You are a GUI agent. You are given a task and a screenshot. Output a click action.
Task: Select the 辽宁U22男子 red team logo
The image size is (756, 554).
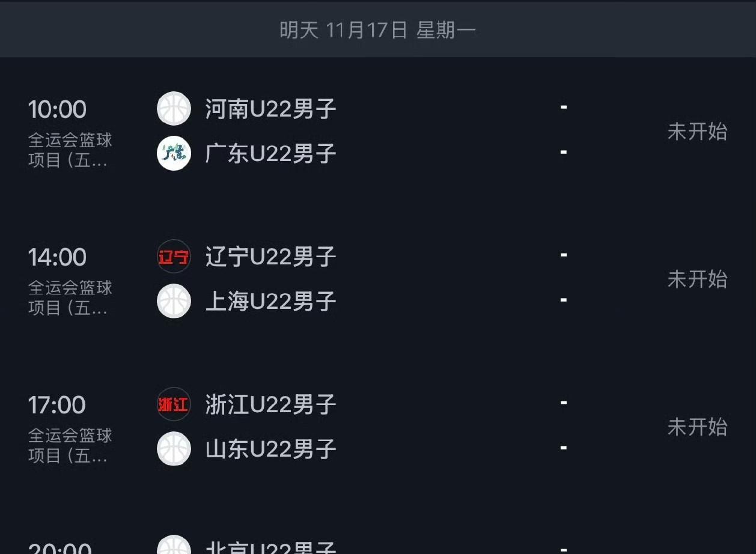point(174,257)
